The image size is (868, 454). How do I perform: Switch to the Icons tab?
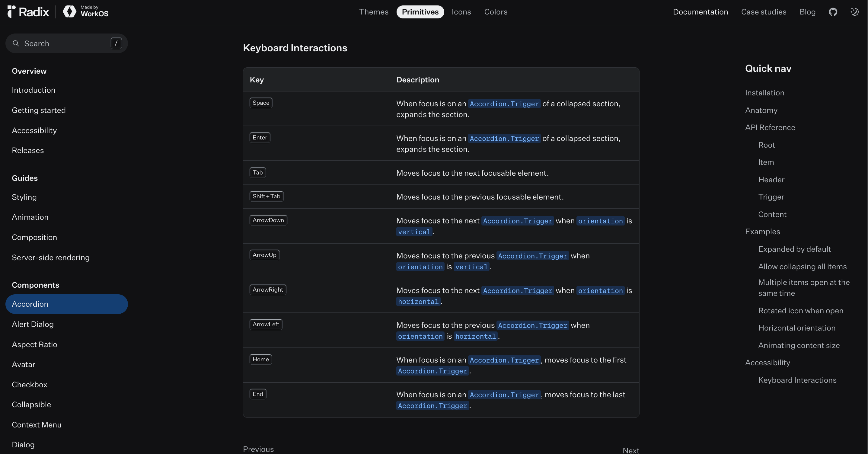(461, 12)
